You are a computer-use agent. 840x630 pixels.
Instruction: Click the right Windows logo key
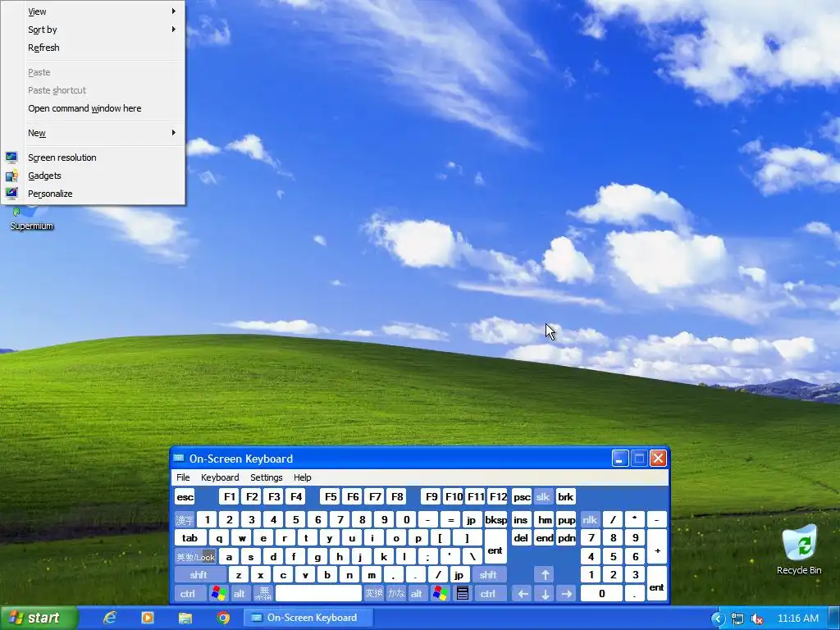pyautogui.click(x=441, y=594)
